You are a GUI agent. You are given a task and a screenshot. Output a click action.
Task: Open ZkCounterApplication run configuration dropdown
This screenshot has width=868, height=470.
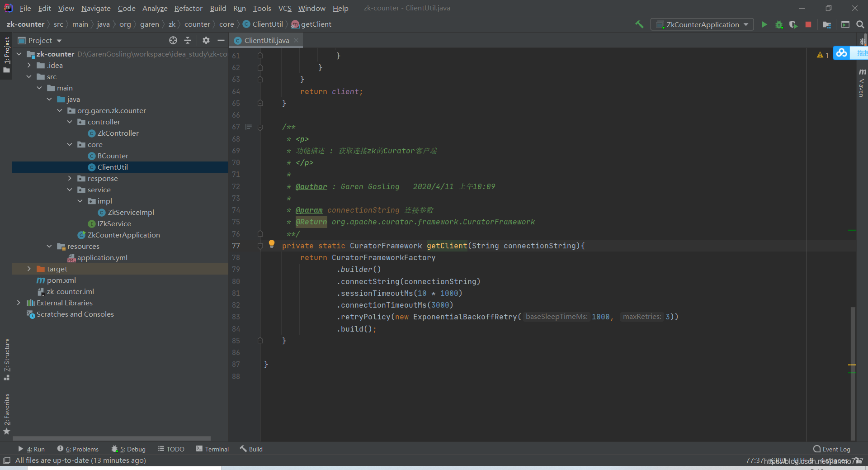tap(702, 24)
